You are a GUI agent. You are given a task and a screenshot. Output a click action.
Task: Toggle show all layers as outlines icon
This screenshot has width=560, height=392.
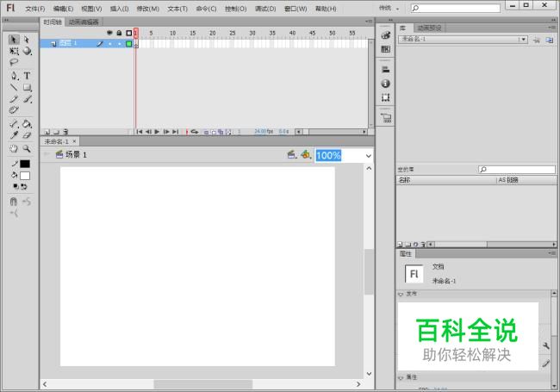[x=129, y=33]
